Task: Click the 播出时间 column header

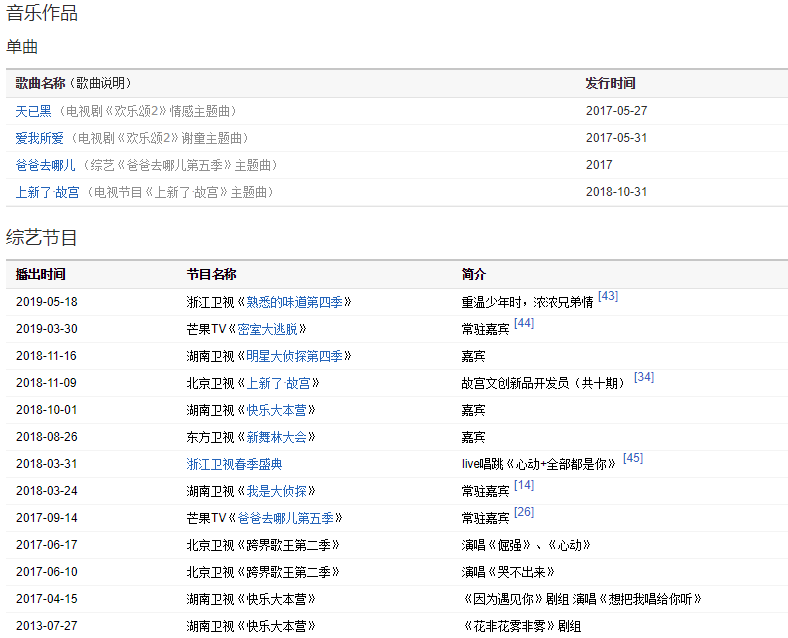Action: [41, 274]
